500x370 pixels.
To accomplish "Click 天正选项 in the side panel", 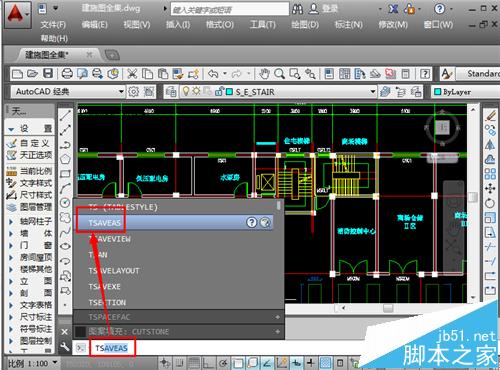I will coord(36,155).
